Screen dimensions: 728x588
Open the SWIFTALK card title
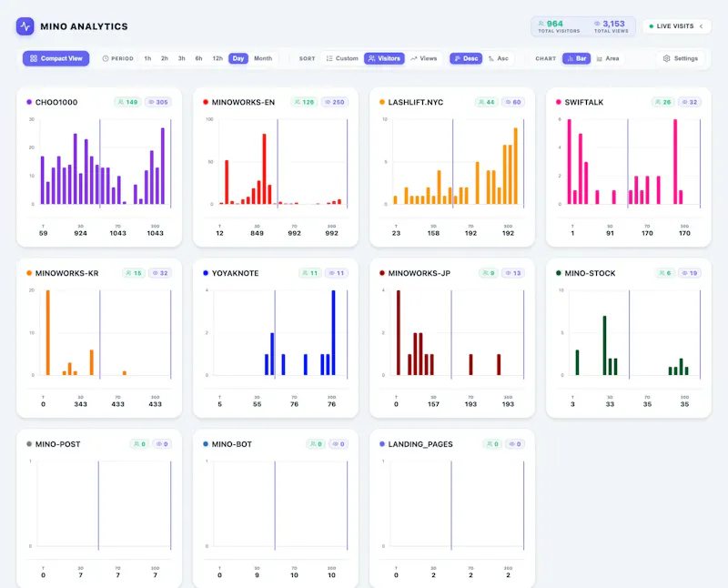coord(583,102)
